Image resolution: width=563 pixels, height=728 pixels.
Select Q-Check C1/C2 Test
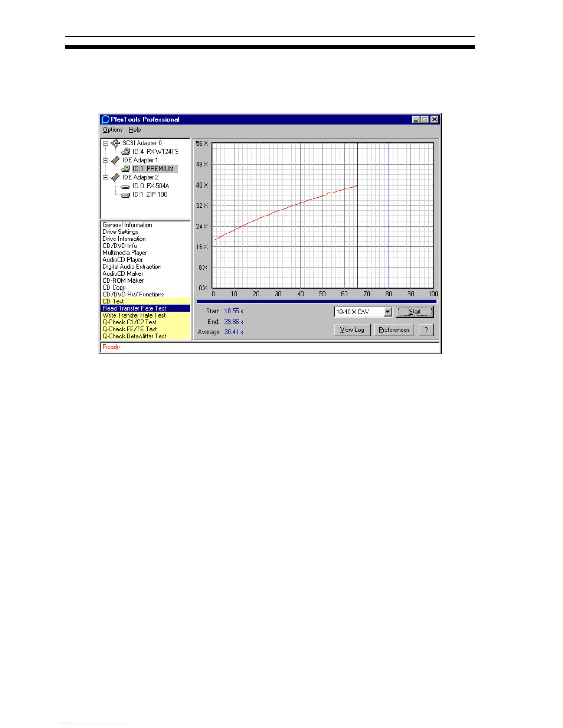pyautogui.click(x=145, y=322)
